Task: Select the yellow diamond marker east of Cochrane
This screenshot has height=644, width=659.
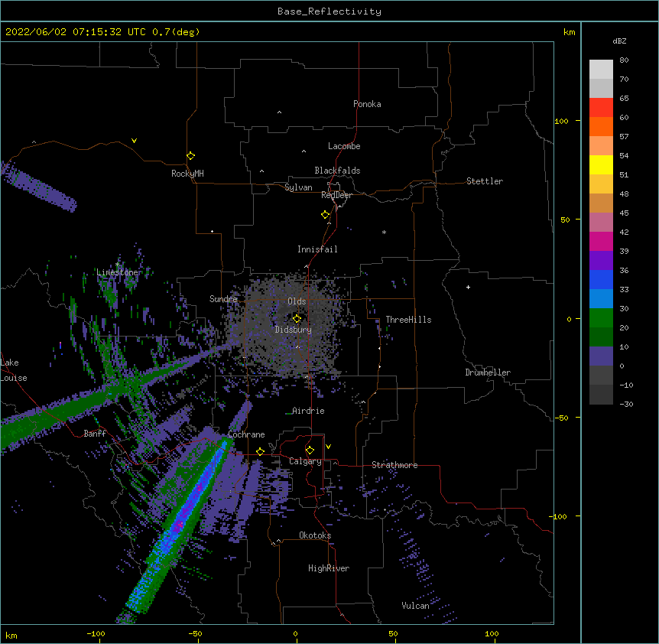Action: point(260,451)
